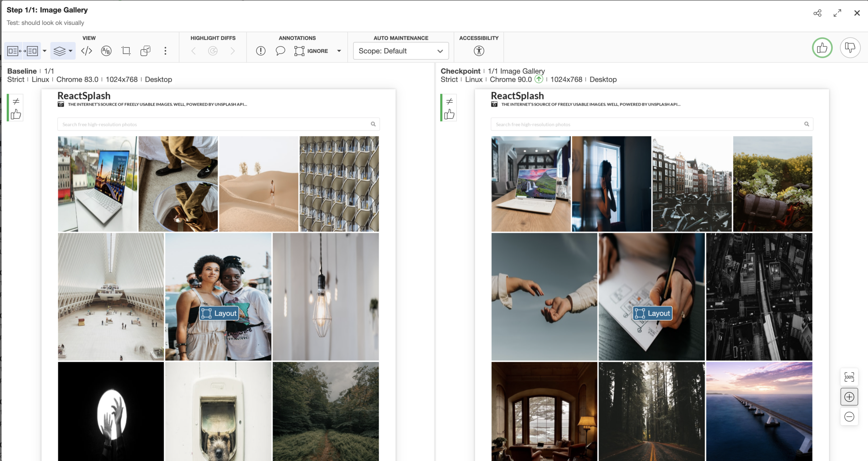
Task: Accept the step with green thumbs up
Action: 822,48
